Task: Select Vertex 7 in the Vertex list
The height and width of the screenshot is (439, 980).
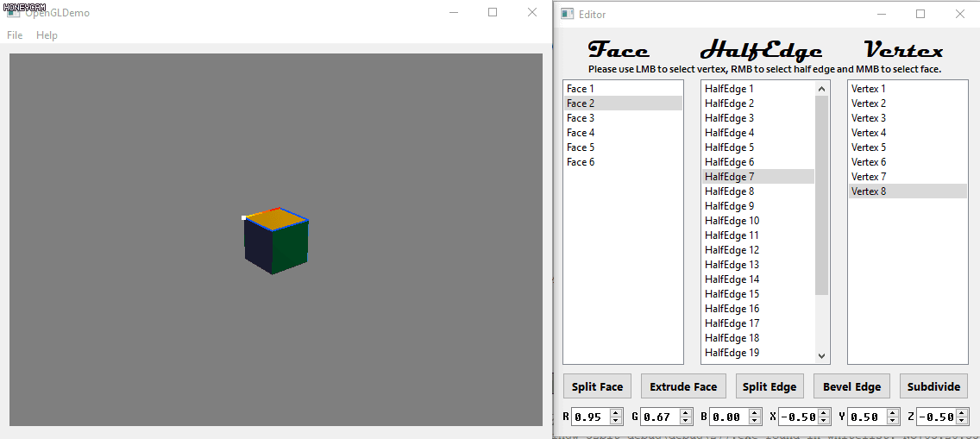Action: (908, 177)
